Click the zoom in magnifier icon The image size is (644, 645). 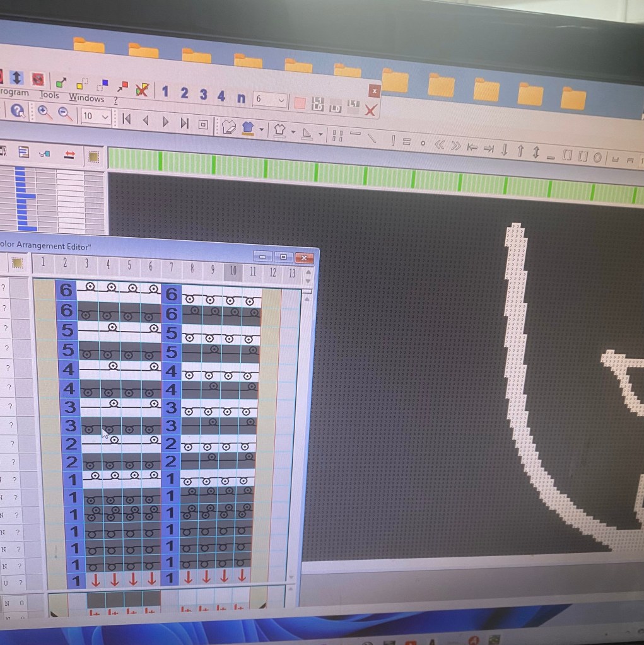[x=45, y=112]
